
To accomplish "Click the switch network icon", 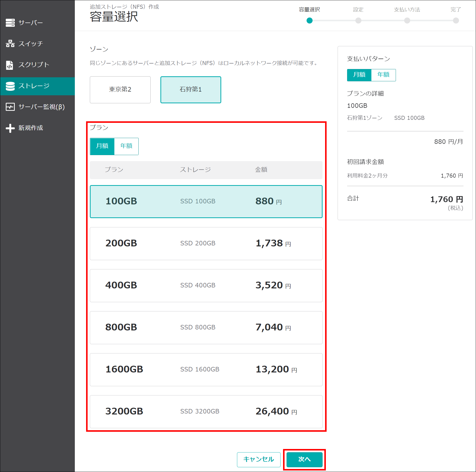I will [x=10, y=44].
